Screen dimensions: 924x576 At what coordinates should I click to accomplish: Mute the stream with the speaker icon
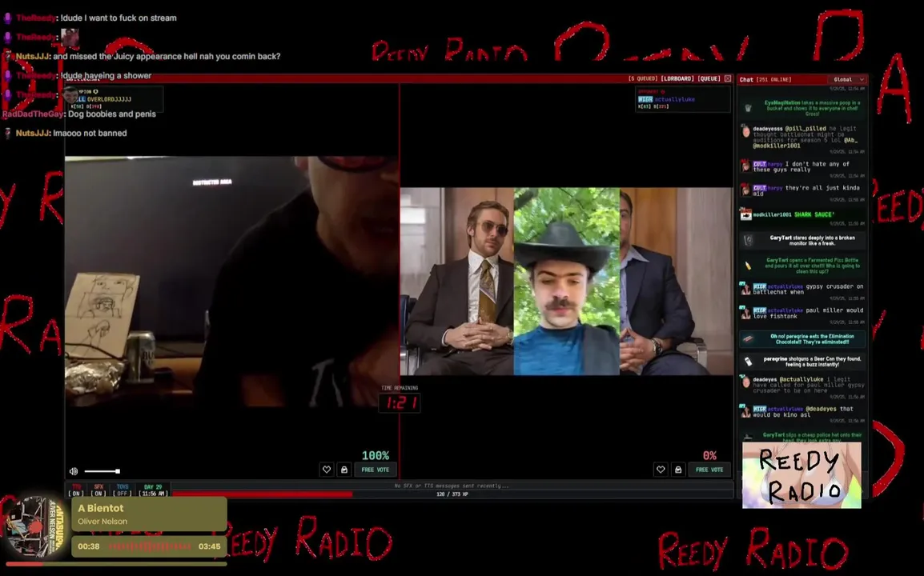click(x=74, y=471)
